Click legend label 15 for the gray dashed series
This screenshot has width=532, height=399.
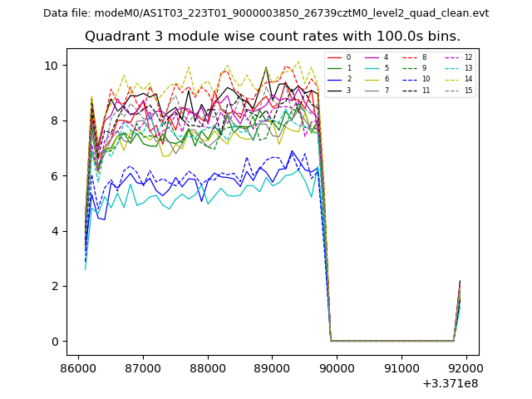[468, 90]
